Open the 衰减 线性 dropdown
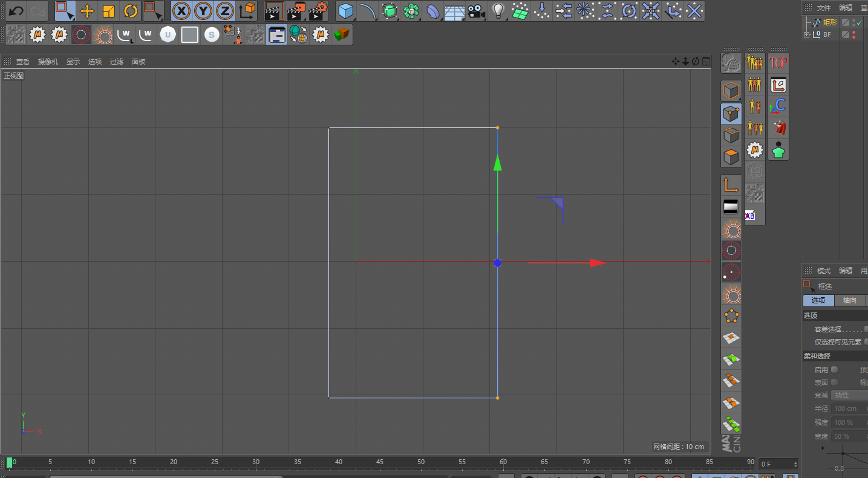Image resolution: width=868 pixels, height=478 pixels. pyautogui.click(x=849, y=395)
